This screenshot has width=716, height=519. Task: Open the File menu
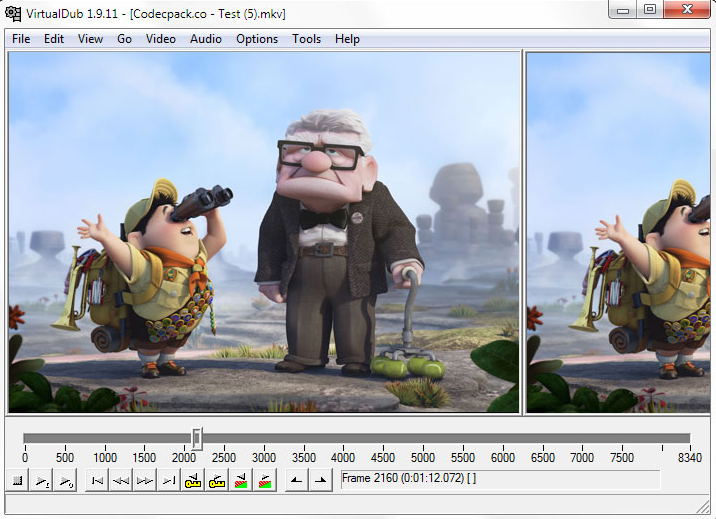(21, 39)
